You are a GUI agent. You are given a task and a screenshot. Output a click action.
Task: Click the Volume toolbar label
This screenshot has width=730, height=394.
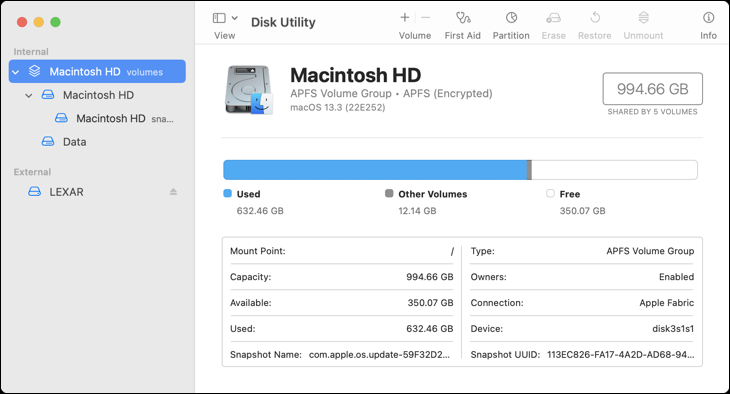pos(415,36)
